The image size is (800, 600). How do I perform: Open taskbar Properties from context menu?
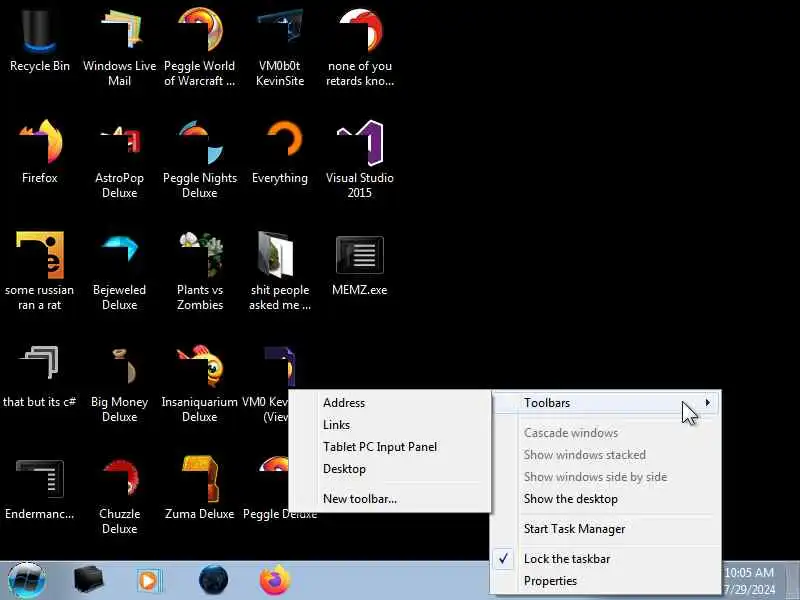[x=606, y=581]
